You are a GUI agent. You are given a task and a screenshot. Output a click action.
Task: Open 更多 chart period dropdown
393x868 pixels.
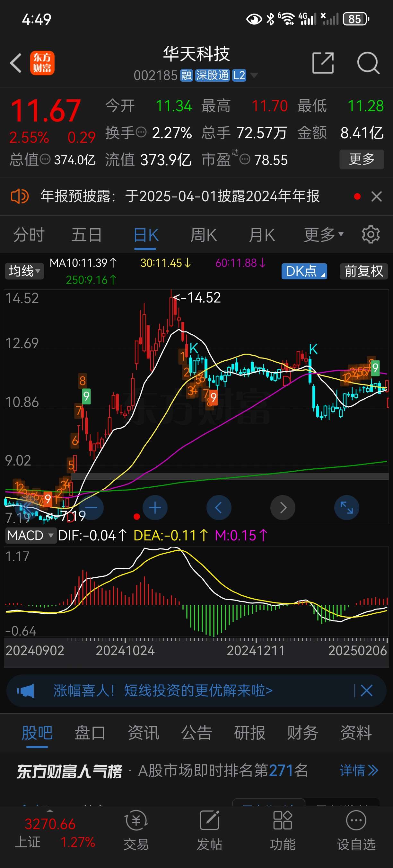tap(324, 235)
